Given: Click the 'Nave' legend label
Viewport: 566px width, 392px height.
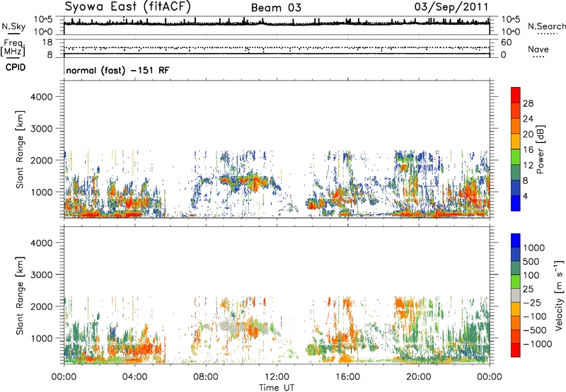Looking at the screenshot, I should click(538, 49).
